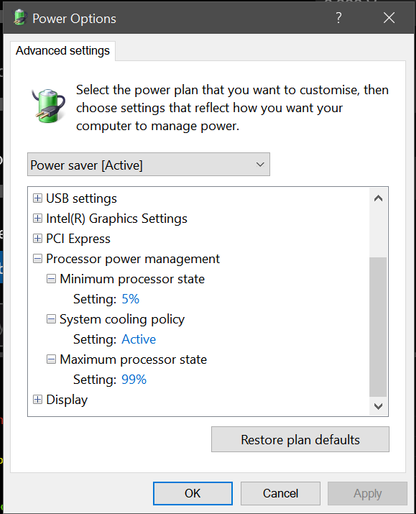
Task: Expand Intel(R) Graphics Settings node
Action: 37,218
